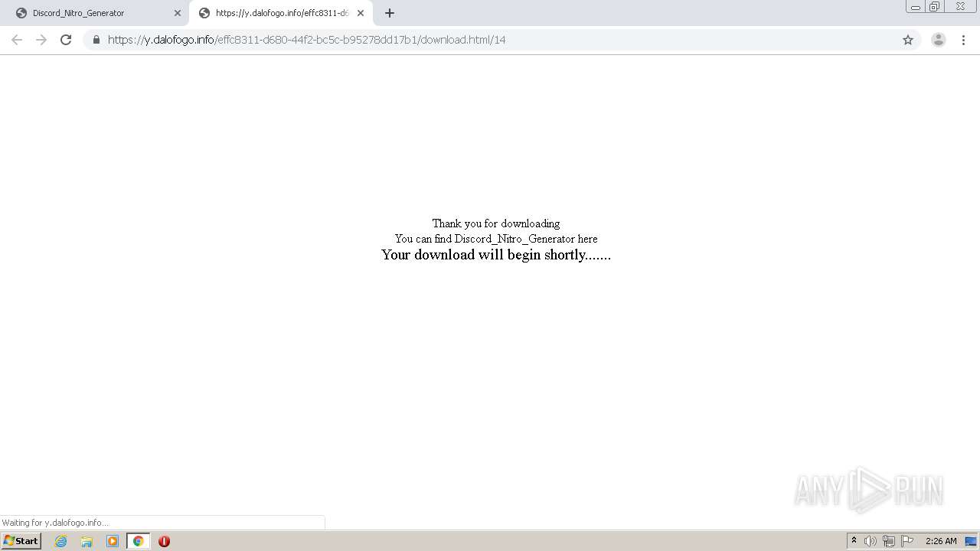Click the 'You can find Discord_Nitro_Generator here' text

click(x=496, y=239)
